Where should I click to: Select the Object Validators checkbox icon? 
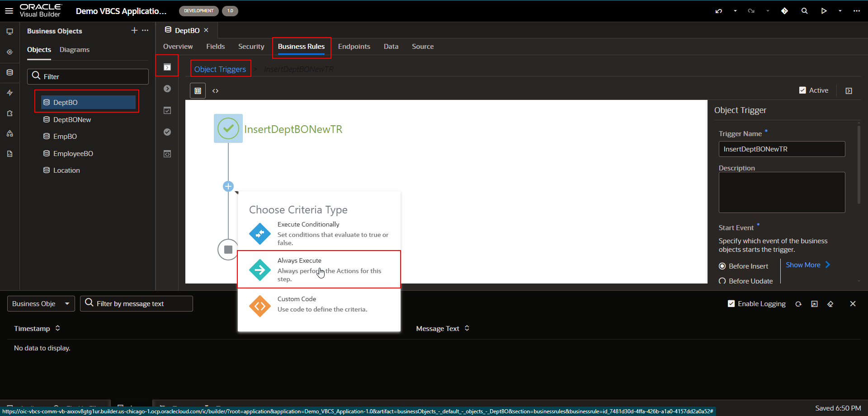[x=167, y=110]
